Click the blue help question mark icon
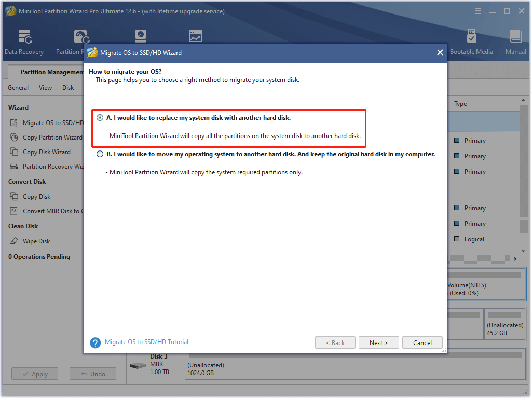Screen dimensions: 532x398 [96, 342]
